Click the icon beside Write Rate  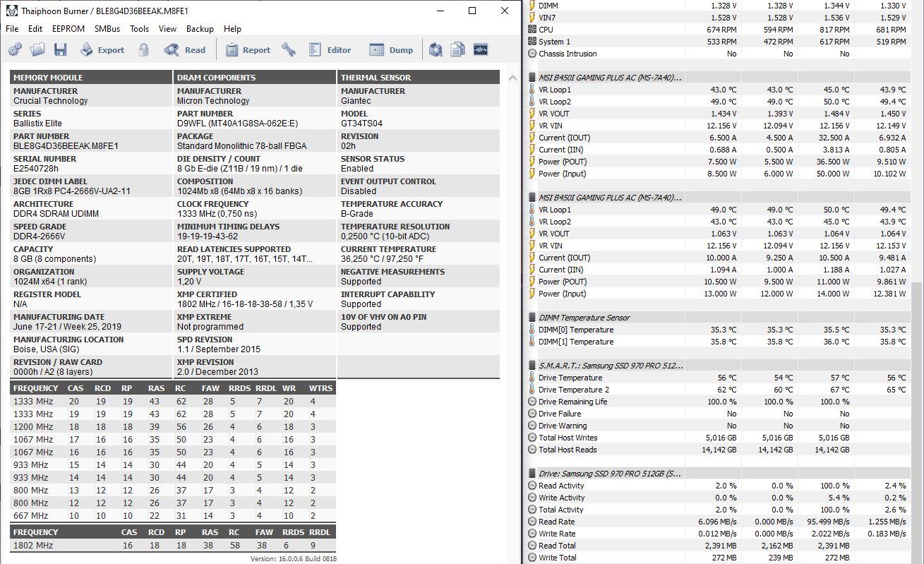(x=532, y=534)
